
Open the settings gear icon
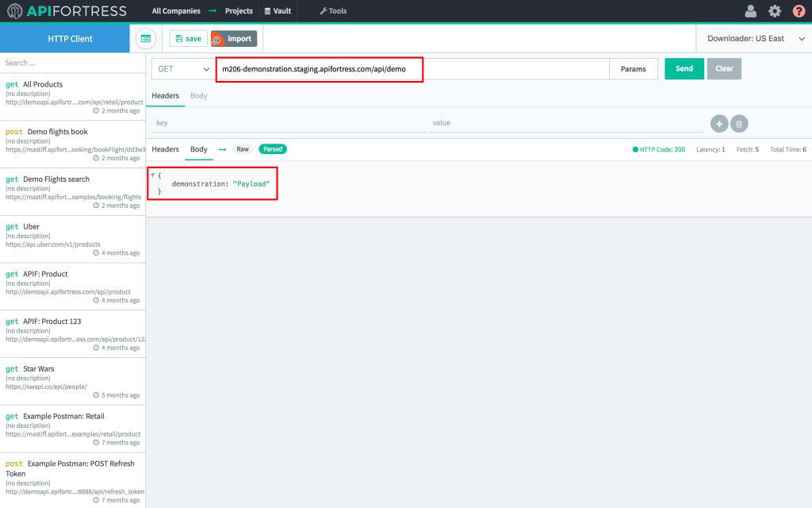(x=775, y=11)
